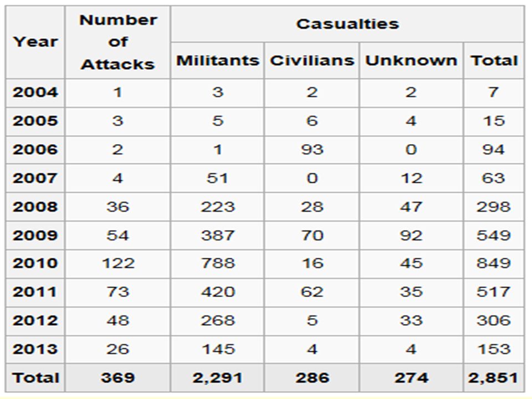The image size is (532, 399).
Task: Click the total attacks value 369
Action: coord(117,377)
